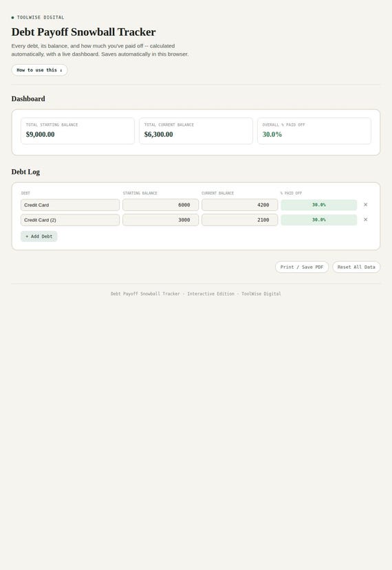Click the TOOLWISE DIGITAL brand label
Image resolution: width=392 pixels, height=570 pixels.
[x=41, y=17]
